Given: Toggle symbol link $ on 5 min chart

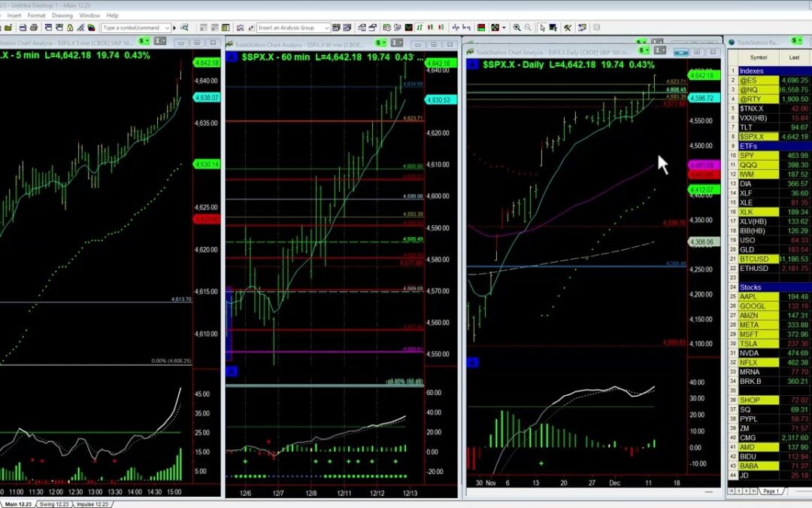Looking at the screenshot, I should tap(144, 41).
